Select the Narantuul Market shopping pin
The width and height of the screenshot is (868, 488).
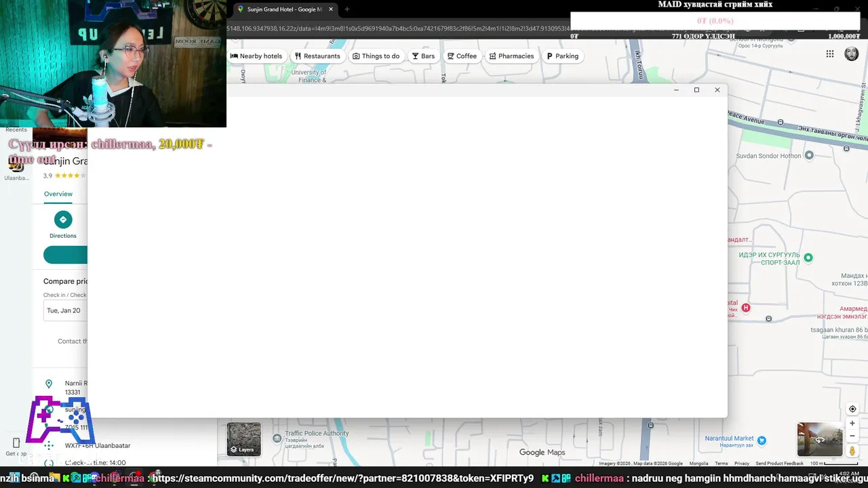[x=762, y=441]
